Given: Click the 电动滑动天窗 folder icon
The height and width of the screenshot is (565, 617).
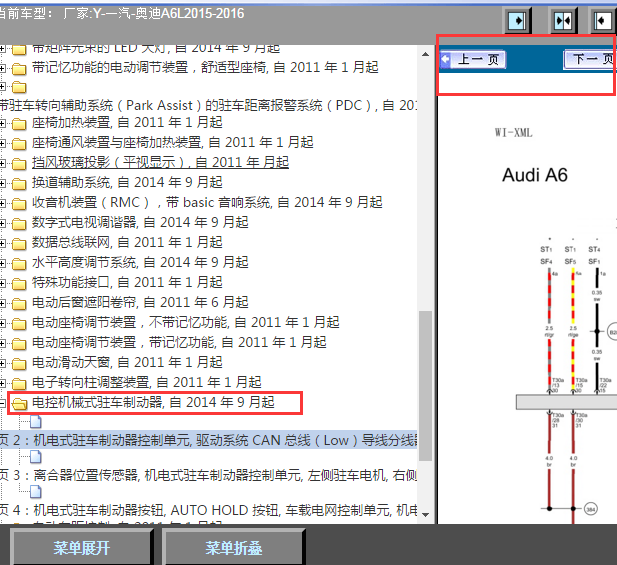Looking at the screenshot, I should pyautogui.click(x=19, y=364).
